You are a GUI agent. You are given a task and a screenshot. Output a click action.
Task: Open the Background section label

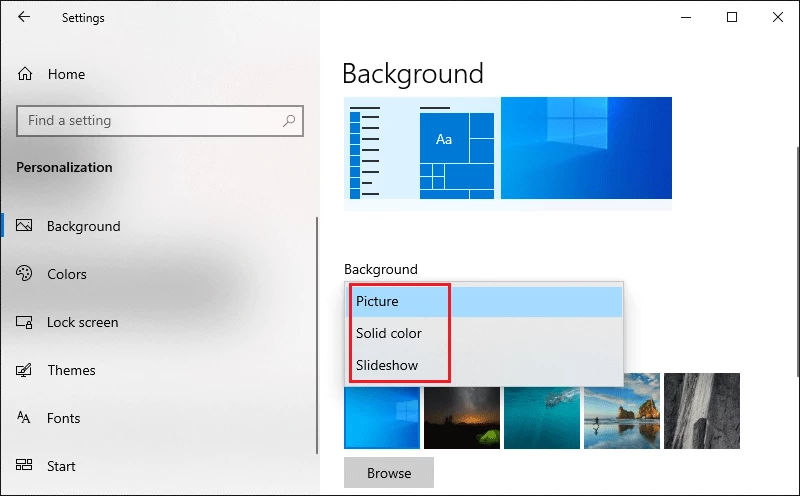84,226
